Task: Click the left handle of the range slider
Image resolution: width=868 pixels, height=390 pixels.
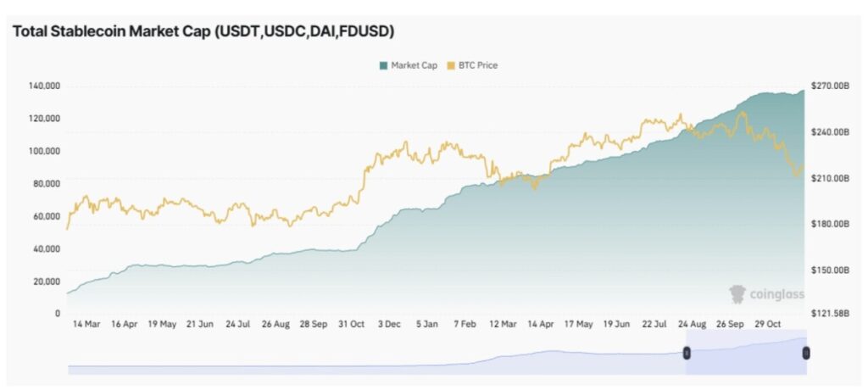Action: tap(687, 352)
